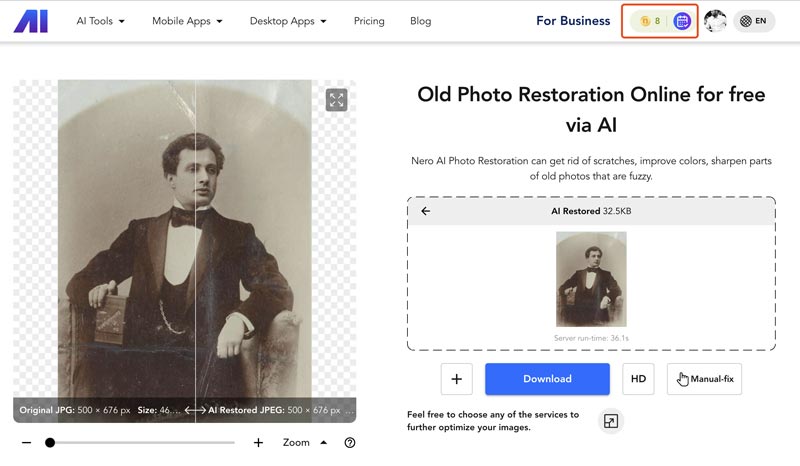Add another image with plus button

[x=457, y=379]
